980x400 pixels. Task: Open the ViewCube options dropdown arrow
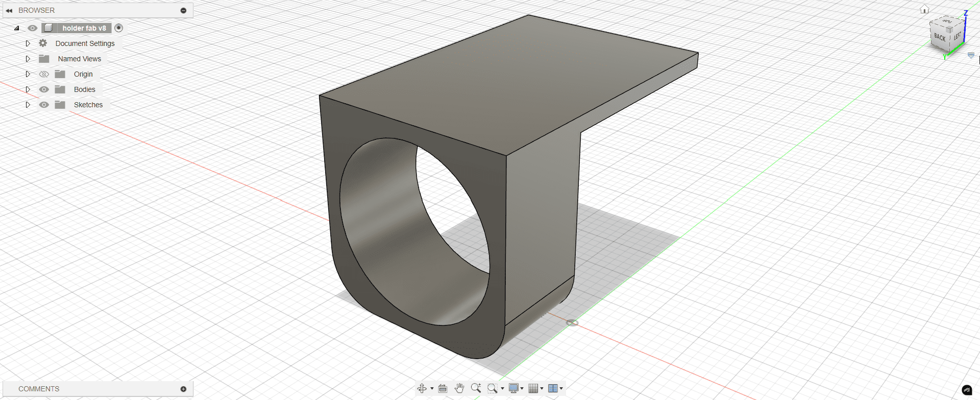[x=971, y=55]
